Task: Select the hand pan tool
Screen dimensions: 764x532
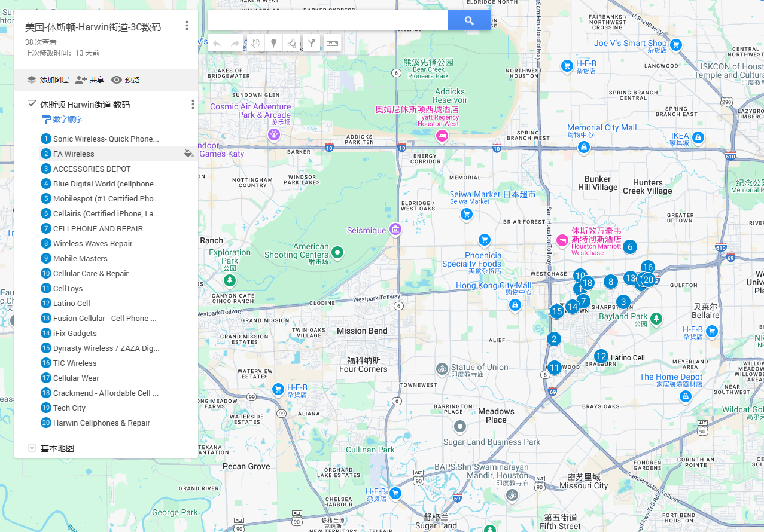Action: [x=255, y=43]
